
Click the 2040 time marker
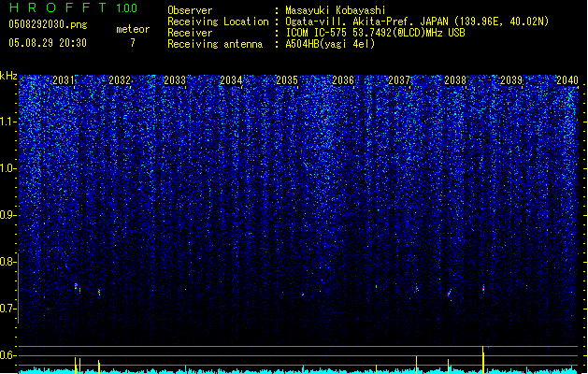click(x=567, y=80)
